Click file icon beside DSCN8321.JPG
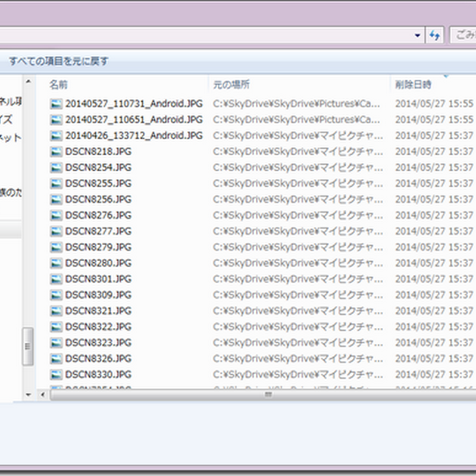 pyautogui.click(x=56, y=311)
